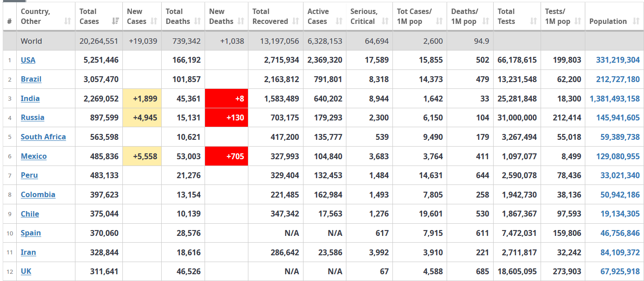644x281 pixels.
Task: Select USA total tests 66,178,615
Action: [517, 60]
